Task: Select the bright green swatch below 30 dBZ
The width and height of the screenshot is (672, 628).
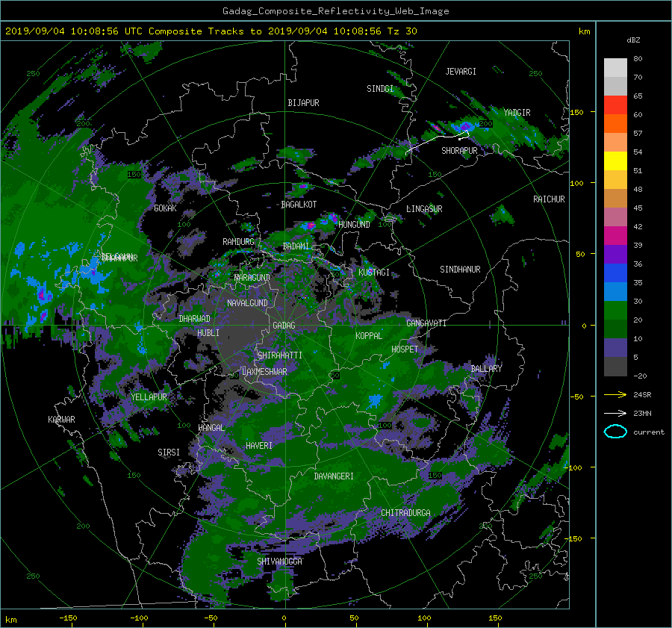Action: point(615,311)
